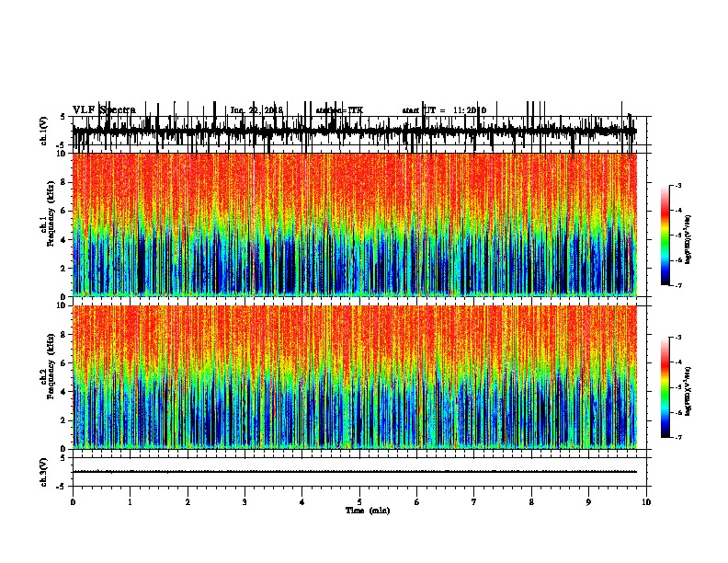Click the 2 kHz tick of ch.2 spectrogram
728x563 pixels.
(x=64, y=420)
